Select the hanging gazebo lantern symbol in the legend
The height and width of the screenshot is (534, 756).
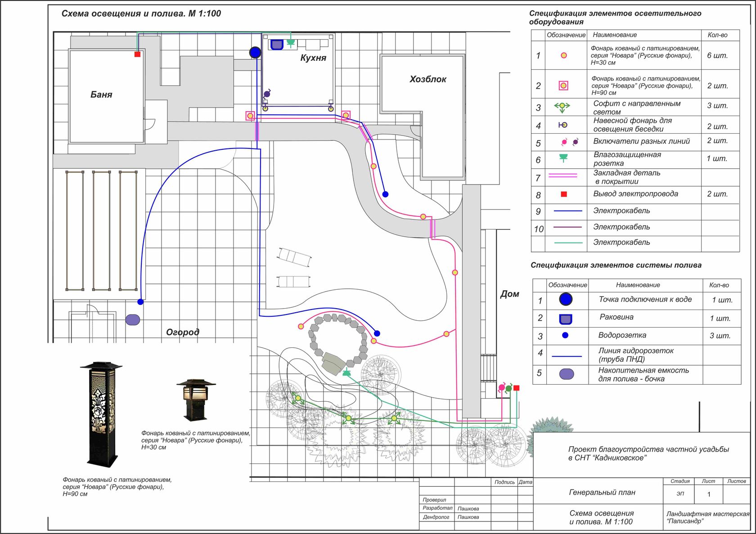[x=563, y=125]
